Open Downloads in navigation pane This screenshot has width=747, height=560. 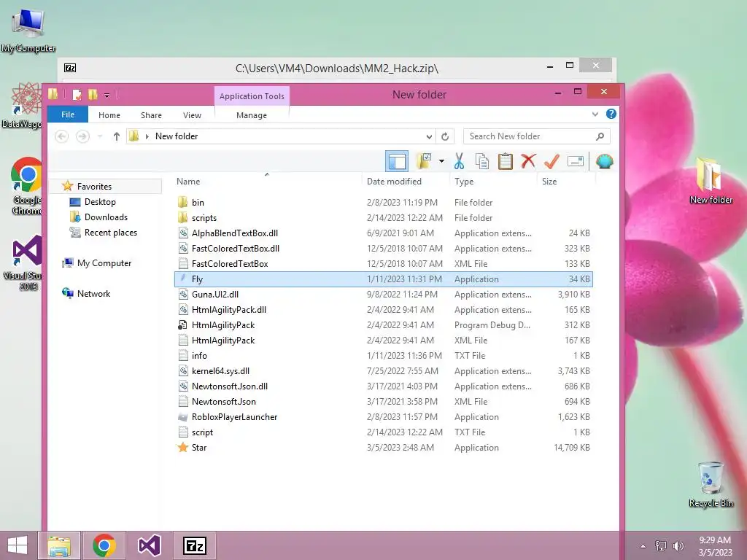point(106,217)
